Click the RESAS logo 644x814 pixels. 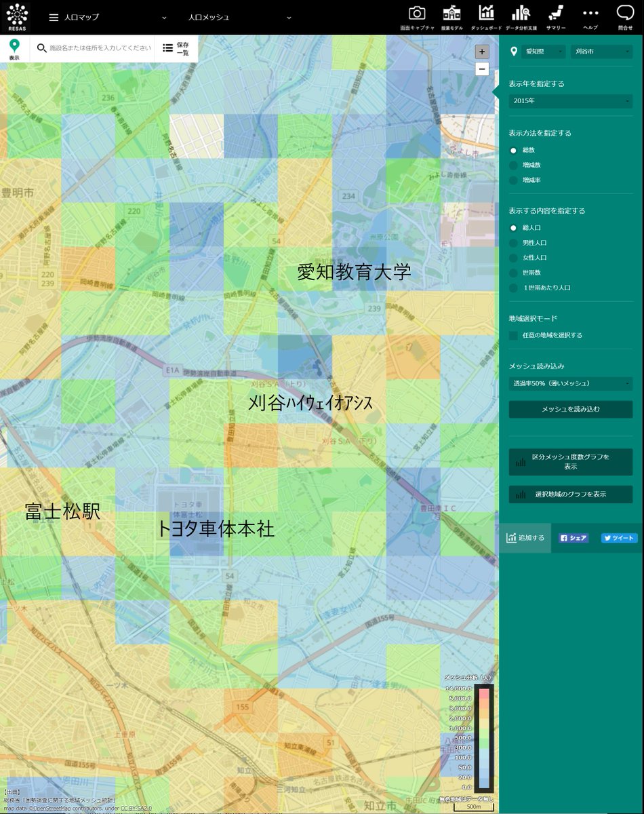(18, 17)
